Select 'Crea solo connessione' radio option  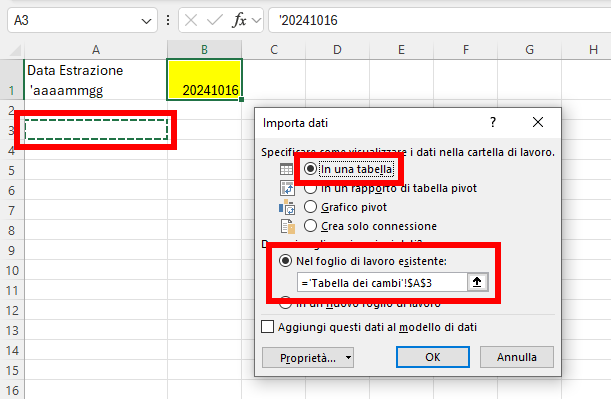(310, 226)
